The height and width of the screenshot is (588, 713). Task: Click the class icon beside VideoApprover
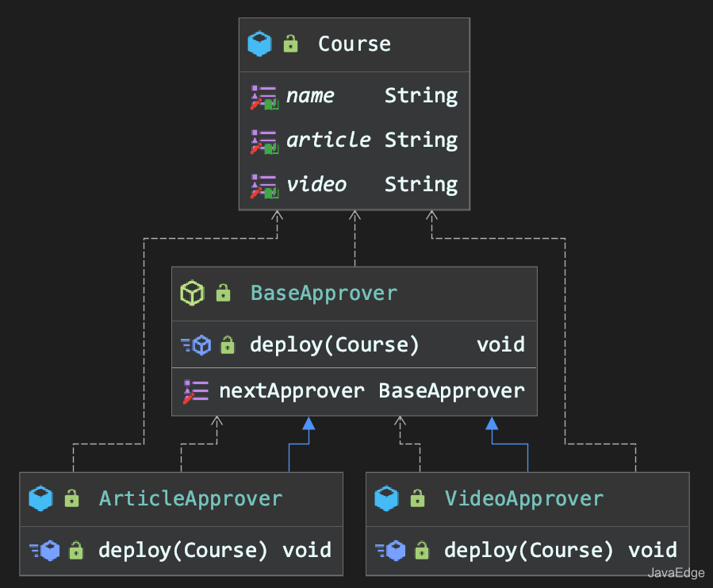(386, 498)
